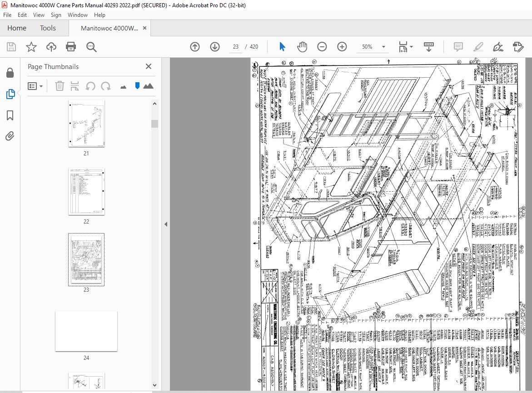Rotate page clockwise
The image size is (532, 393).
tap(106, 86)
